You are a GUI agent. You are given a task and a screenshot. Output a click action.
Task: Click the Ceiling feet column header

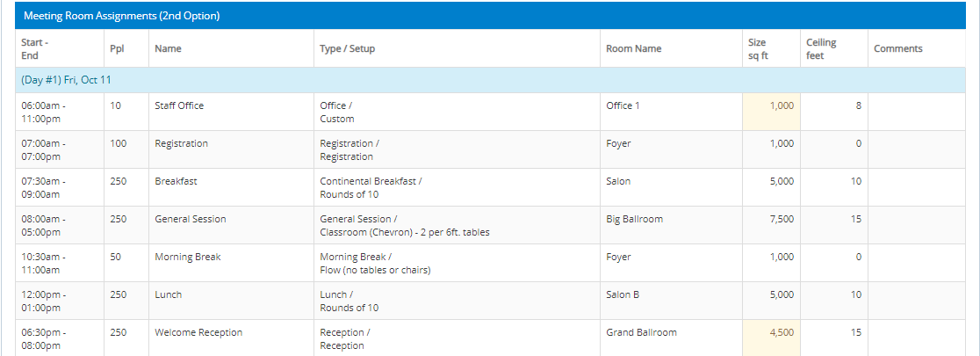[x=821, y=49]
